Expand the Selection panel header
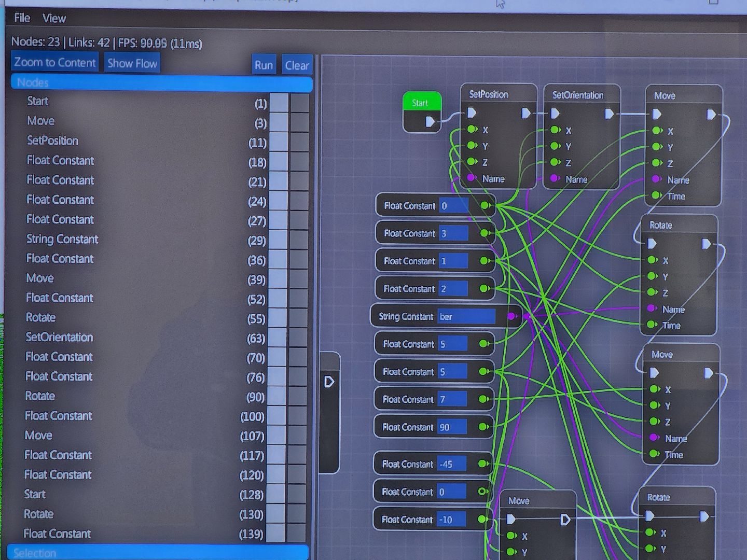 (x=158, y=553)
